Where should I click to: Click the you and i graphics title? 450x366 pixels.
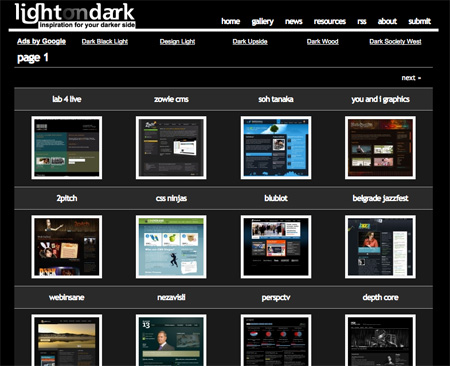coord(380,99)
